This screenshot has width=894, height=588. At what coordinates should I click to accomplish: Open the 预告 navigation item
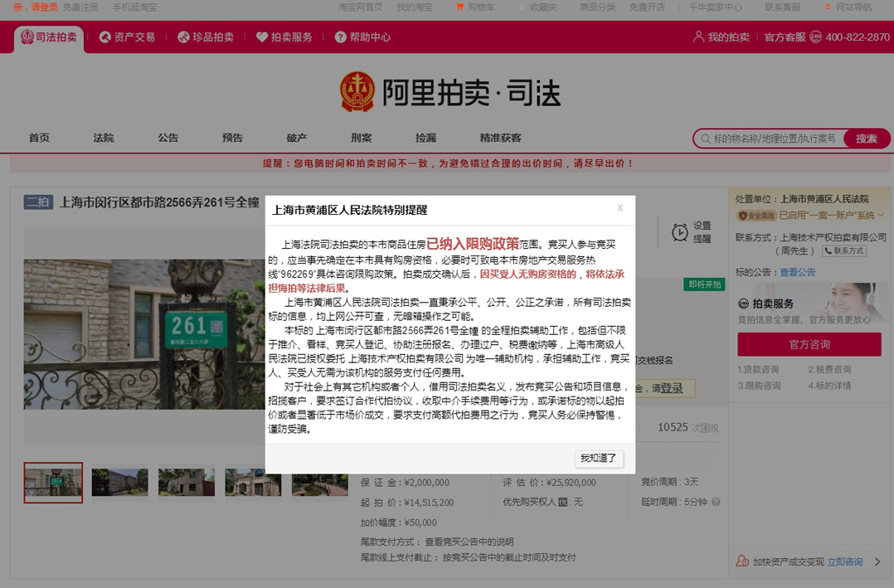coord(232,138)
